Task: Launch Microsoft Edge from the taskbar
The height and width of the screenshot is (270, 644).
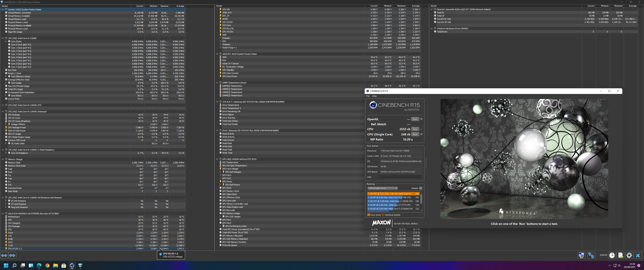Action: [39, 265]
